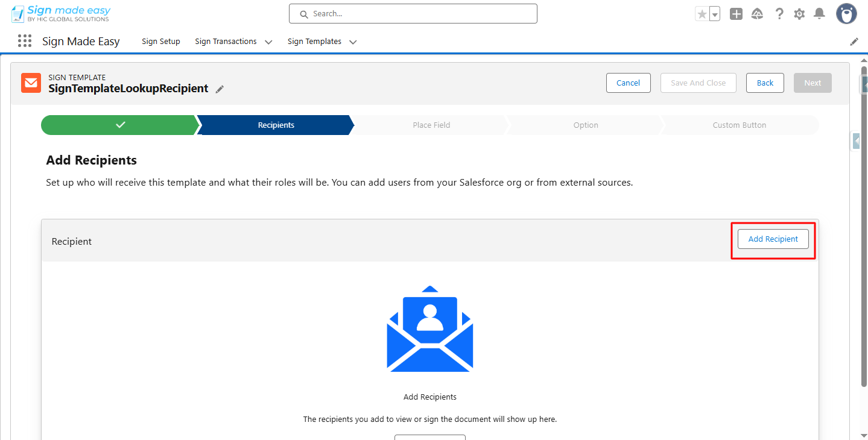This screenshot has height=440, width=868.
Task: Focus the global Search field
Action: click(x=413, y=14)
